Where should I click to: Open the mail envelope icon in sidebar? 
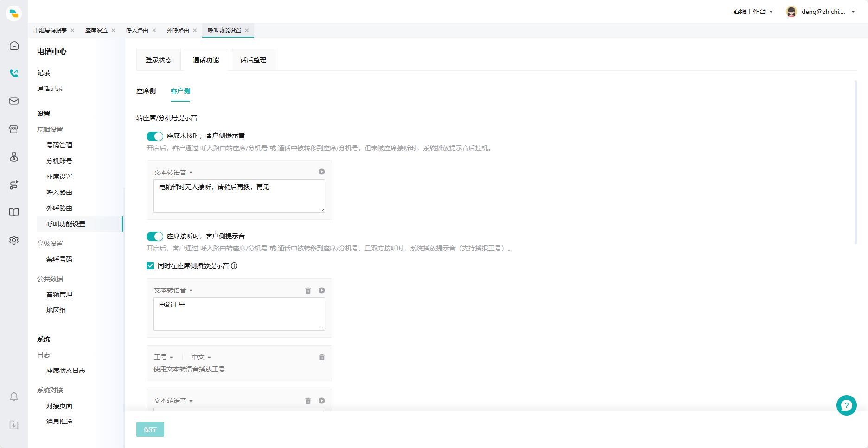(x=14, y=101)
